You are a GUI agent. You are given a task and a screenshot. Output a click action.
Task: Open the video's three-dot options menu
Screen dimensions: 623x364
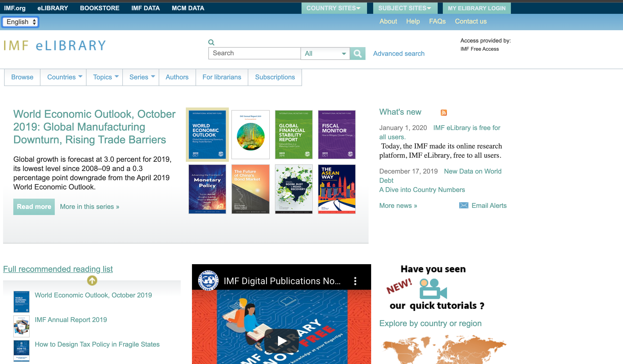click(x=355, y=281)
